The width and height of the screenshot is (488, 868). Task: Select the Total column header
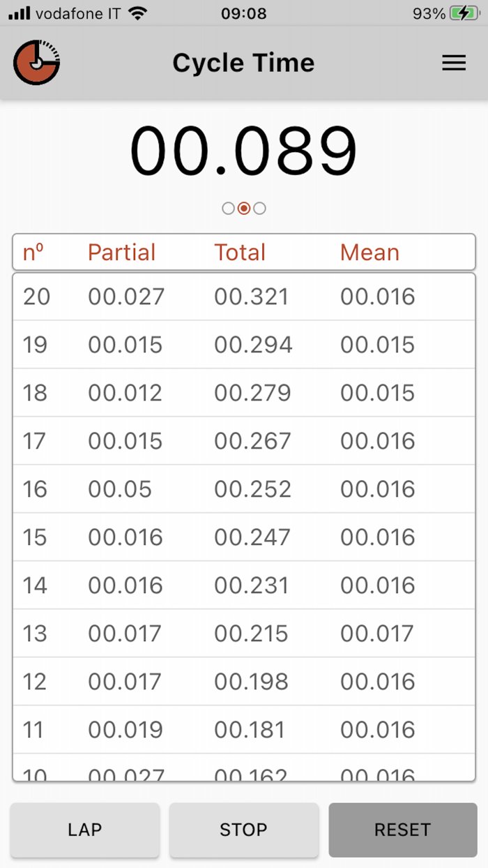point(240,252)
